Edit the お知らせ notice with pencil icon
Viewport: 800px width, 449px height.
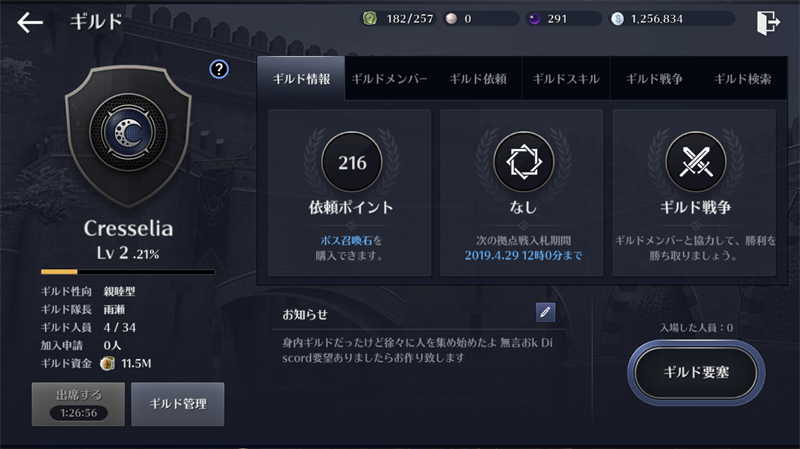pos(545,312)
